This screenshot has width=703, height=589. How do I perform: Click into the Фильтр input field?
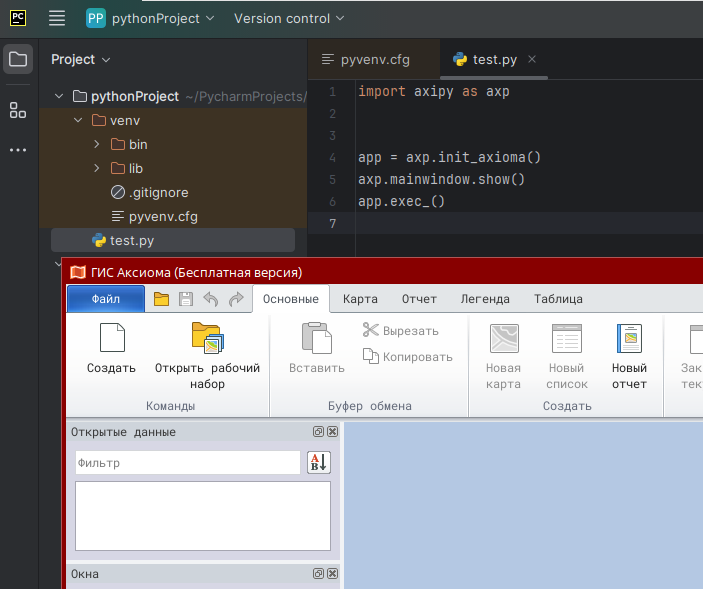pos(187,463)
